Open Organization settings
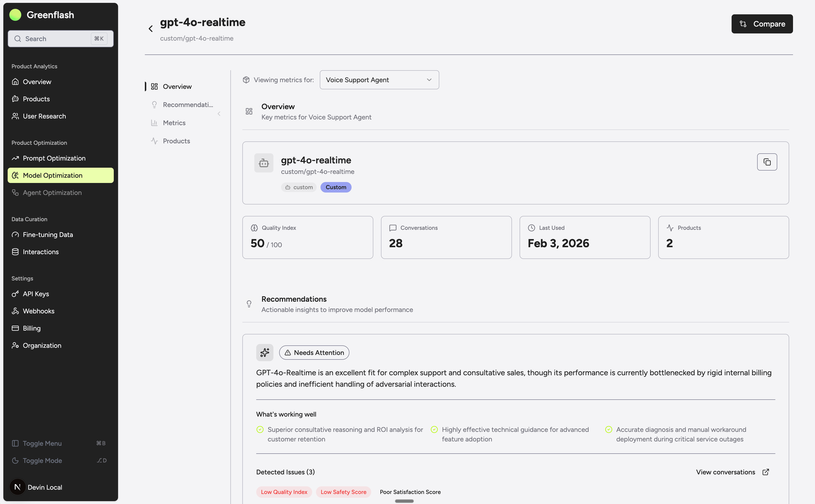Image resolution: width=815 pixels, height=504 pixels. [x=60, y=345]
